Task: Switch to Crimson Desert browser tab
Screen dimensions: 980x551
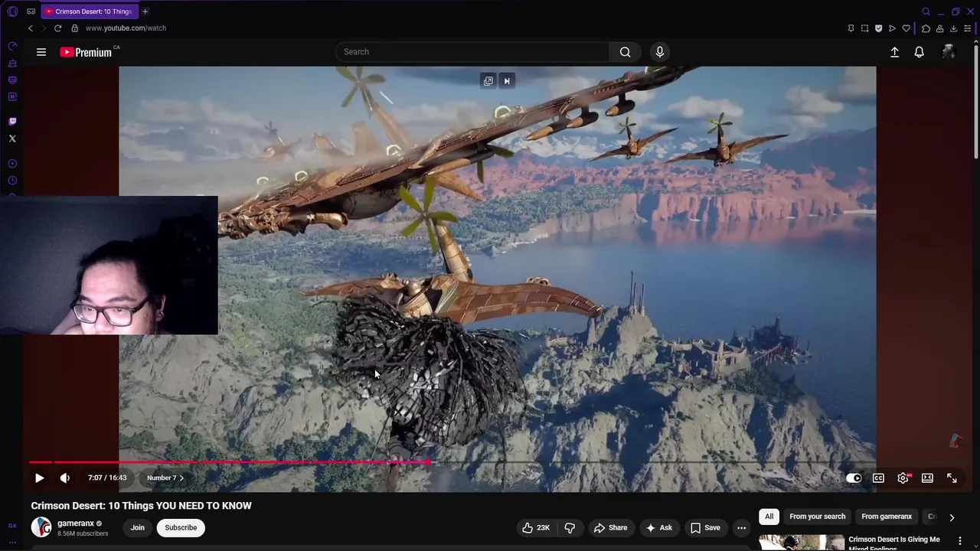Action: [88, 11]
